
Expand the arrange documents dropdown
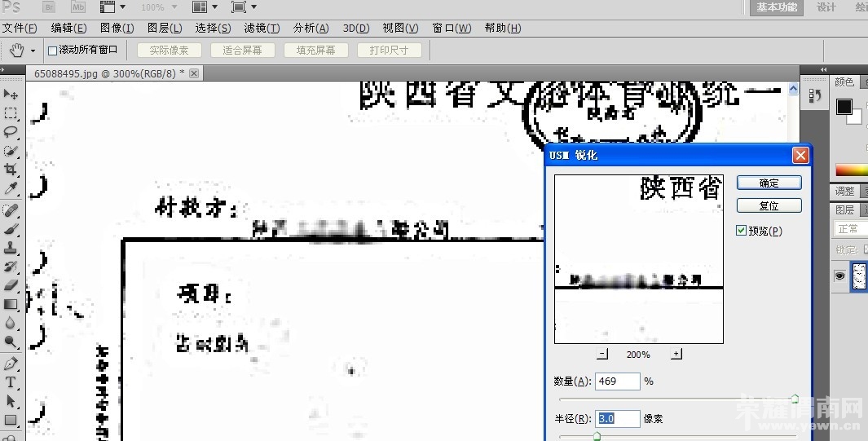(x=204, y=7)
